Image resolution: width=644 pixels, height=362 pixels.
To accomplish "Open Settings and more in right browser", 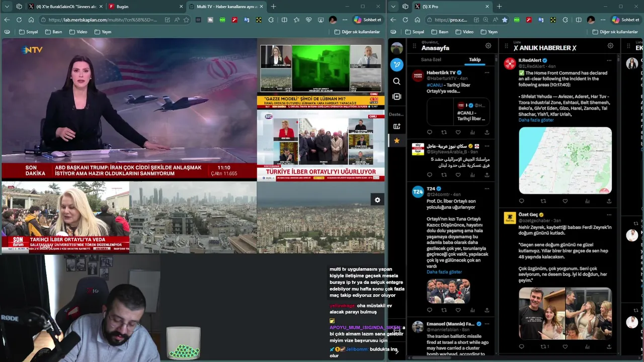I will 603,20.
